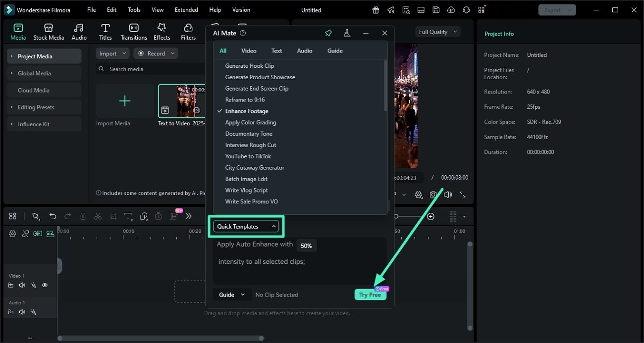644x343 pixels.
Task: Click the timeline settings gear icon
Action: (13, 234)
